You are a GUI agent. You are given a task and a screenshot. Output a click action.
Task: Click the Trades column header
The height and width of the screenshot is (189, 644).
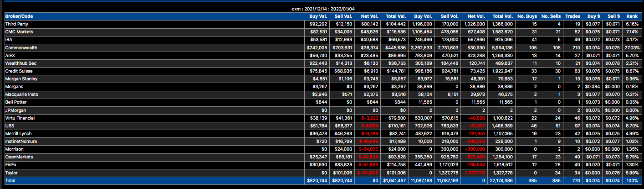point(572,16)
